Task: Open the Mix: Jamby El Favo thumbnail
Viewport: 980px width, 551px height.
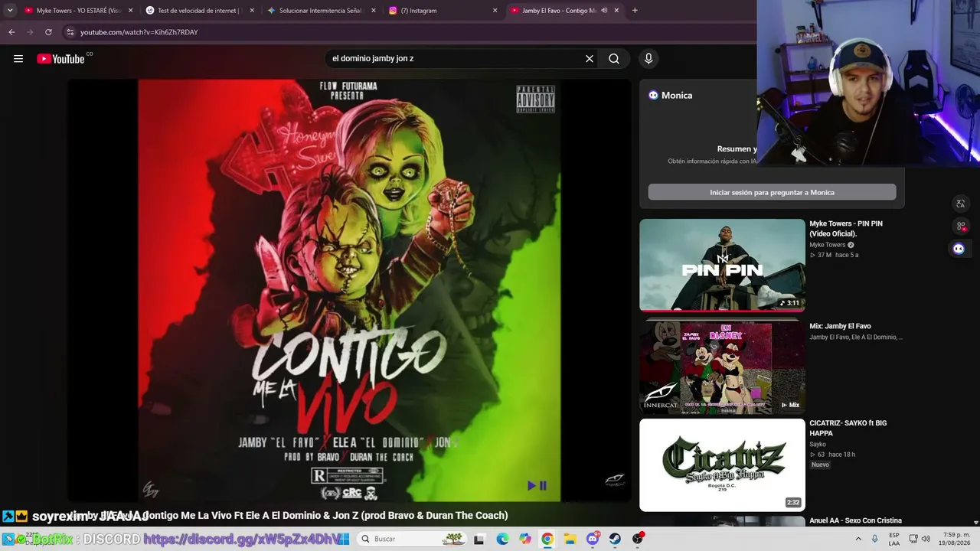Action: (x=722, y=366)
